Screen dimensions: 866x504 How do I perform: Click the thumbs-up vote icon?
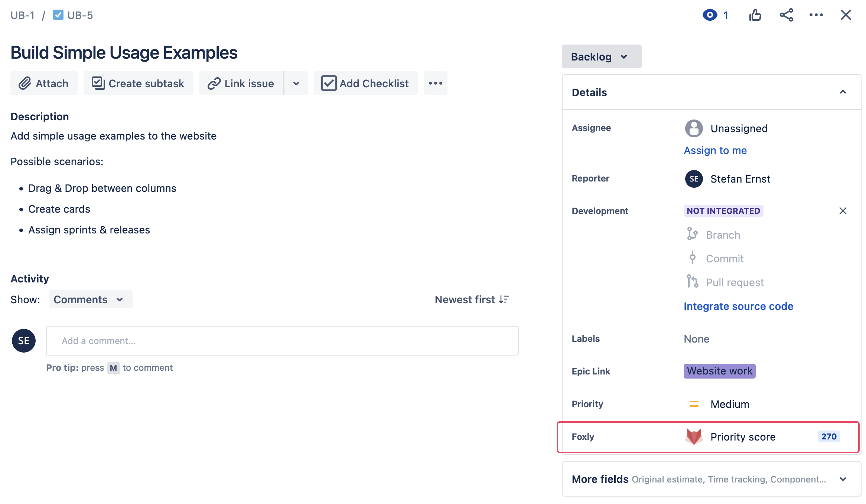755,15
